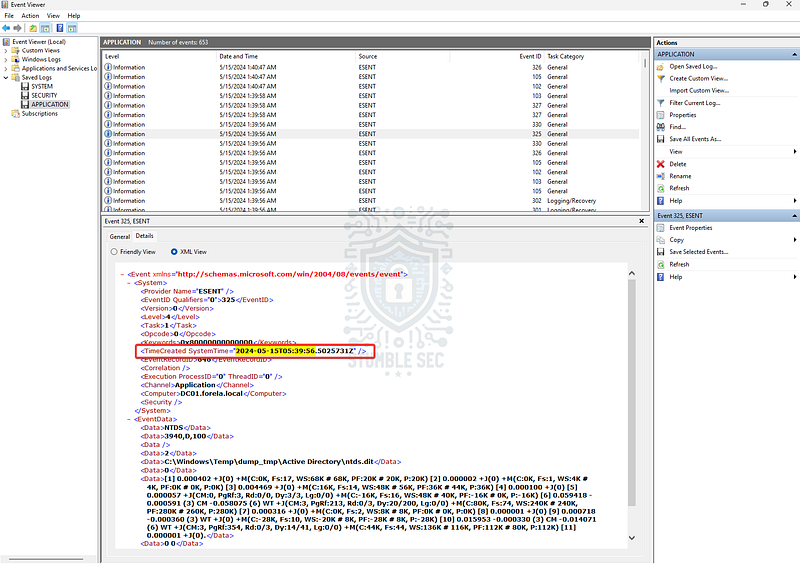Click the Custom Views folder icon
This screenshot has height=578, width=800.
tap(15, 51)
